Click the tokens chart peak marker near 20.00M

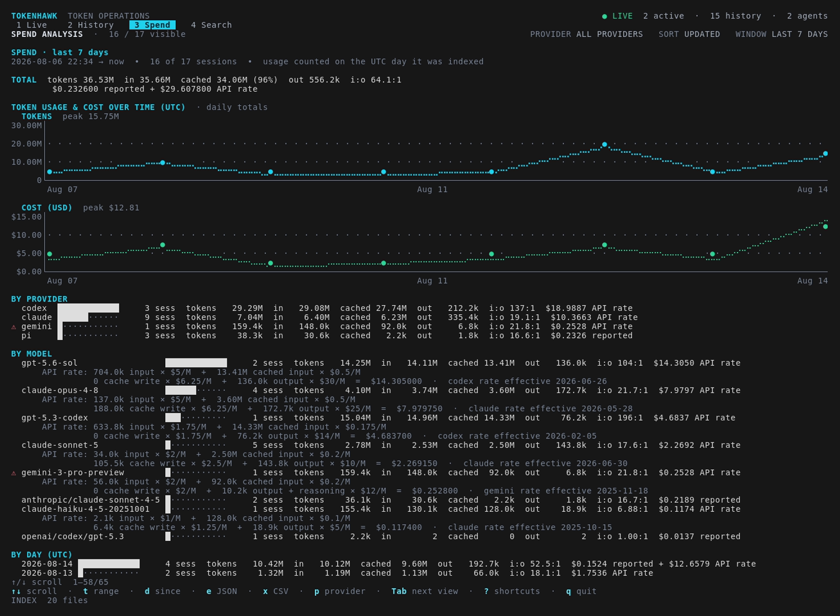tap(604, 144)
